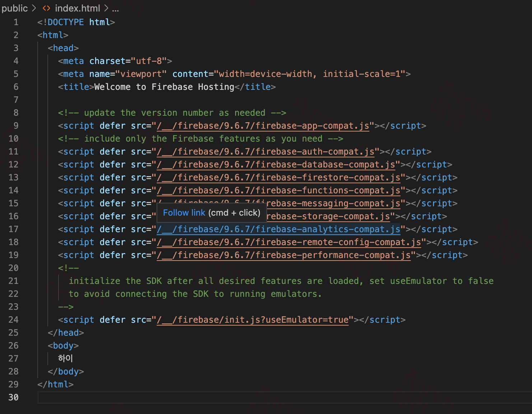Viewport: 532px width, 414px height.
Task: Click the chevron after 'public' breadcrumb
Action: click(34, 8)
